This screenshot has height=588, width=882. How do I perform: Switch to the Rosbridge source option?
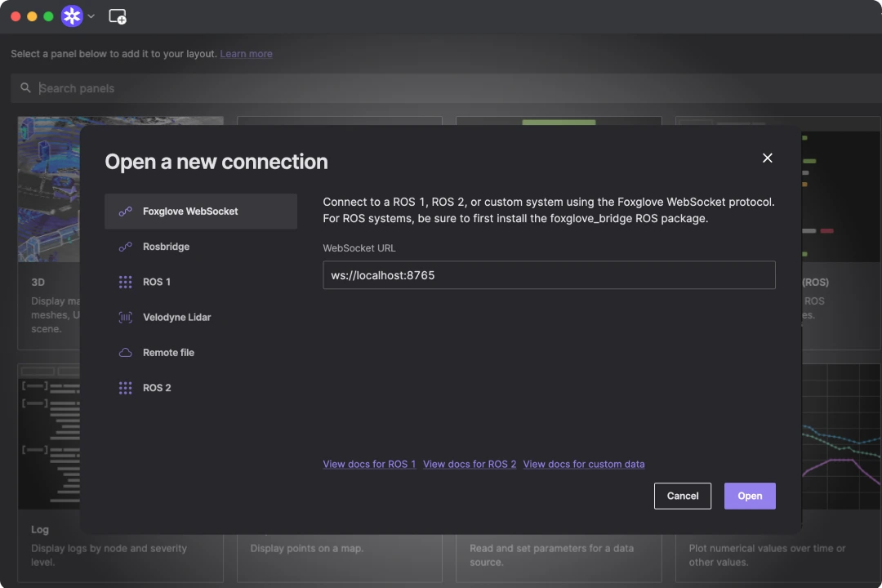(166, 247)
